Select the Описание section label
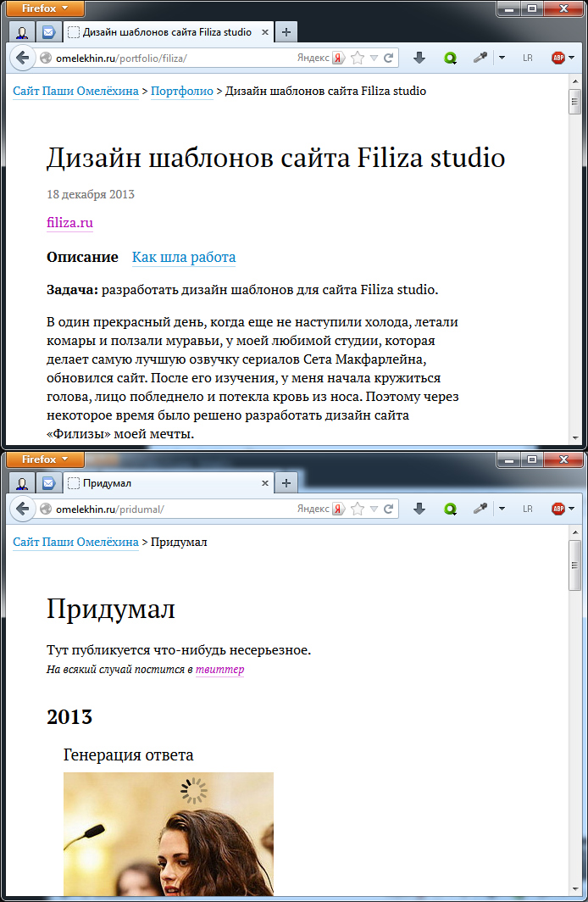Viewport: 588px width, 902px height. (x=82, y=257)
